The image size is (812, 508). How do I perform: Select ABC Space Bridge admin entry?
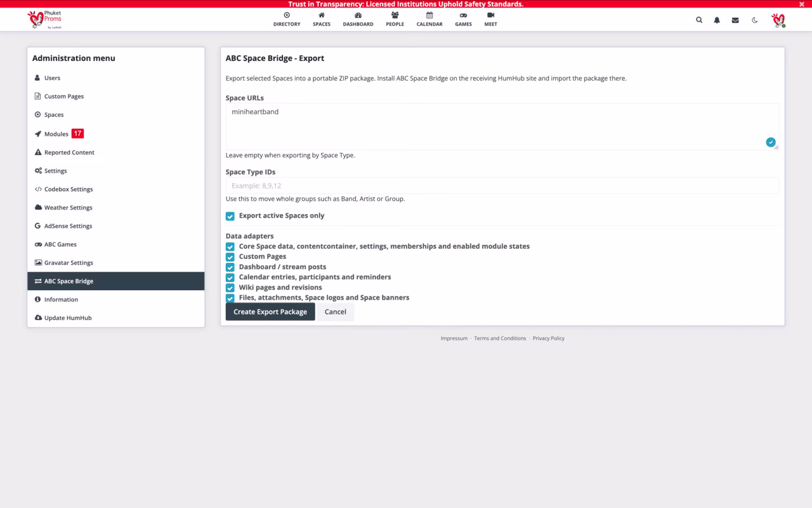[x=116, y=281]
